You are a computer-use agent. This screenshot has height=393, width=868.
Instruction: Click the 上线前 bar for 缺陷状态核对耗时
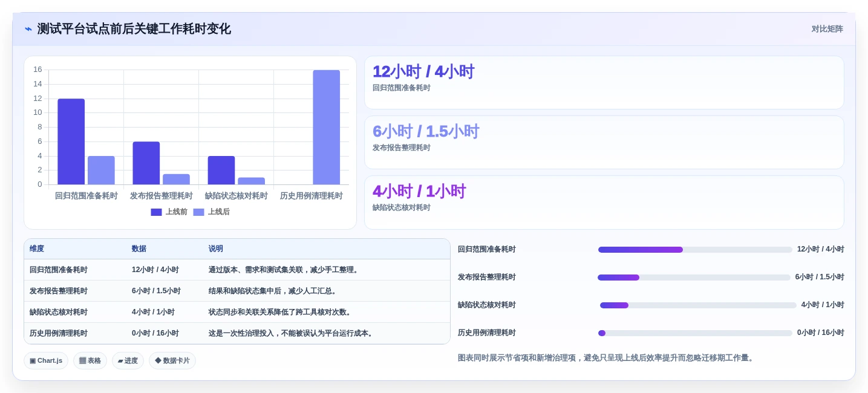pos(221,171)
